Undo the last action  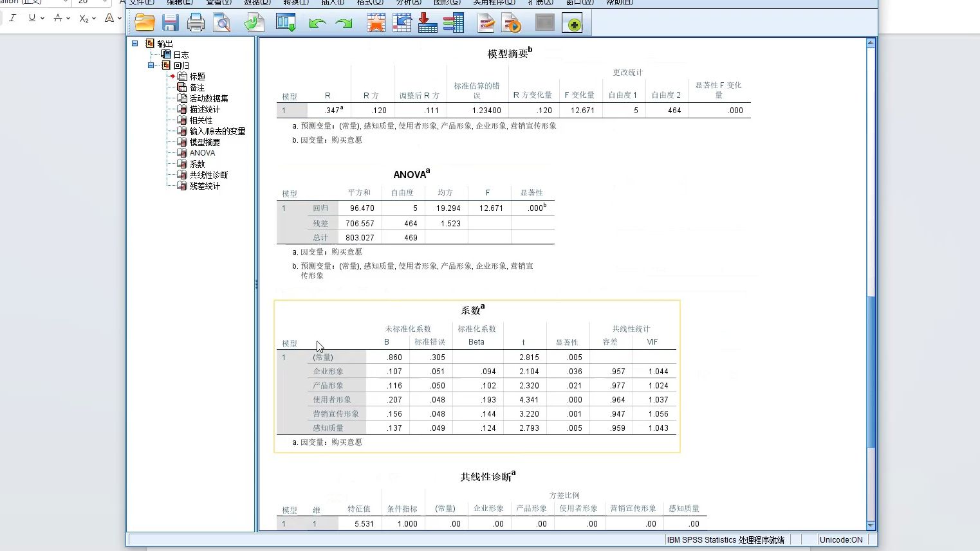coord(317,24)
